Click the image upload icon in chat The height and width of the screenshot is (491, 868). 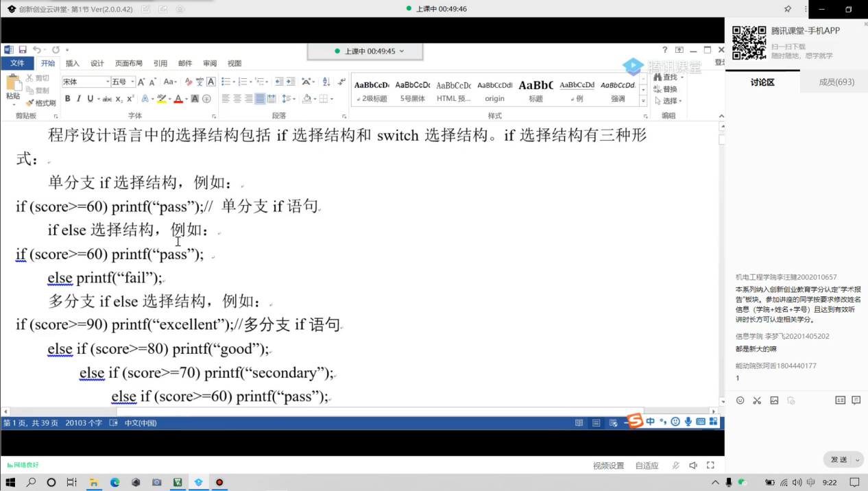click(774, 400)
